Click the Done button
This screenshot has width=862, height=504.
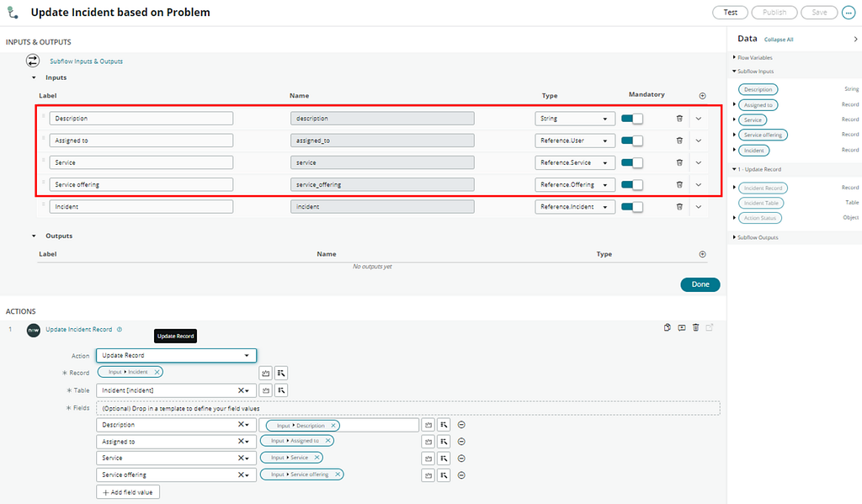pyautogui.click(x=700, y=284)
